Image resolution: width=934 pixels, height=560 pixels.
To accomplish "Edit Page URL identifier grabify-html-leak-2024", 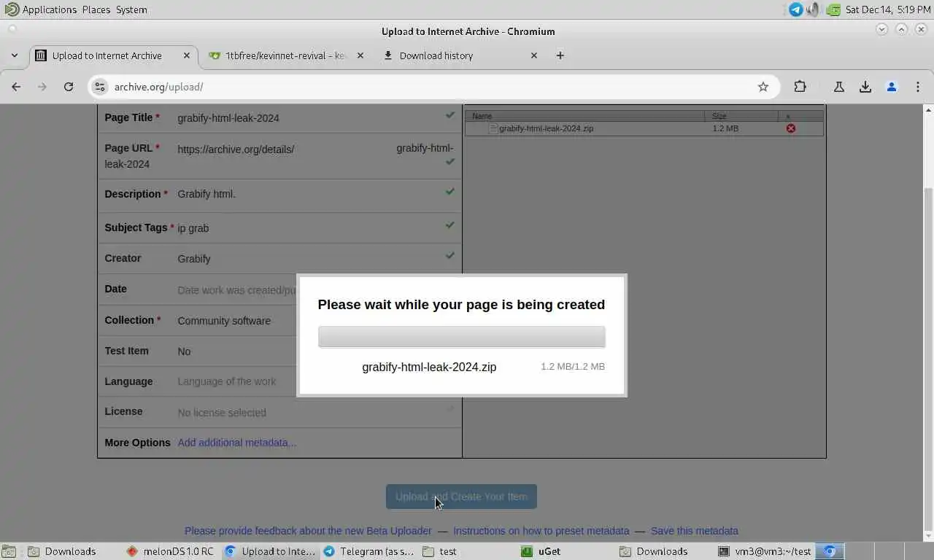I will point(425,149).
